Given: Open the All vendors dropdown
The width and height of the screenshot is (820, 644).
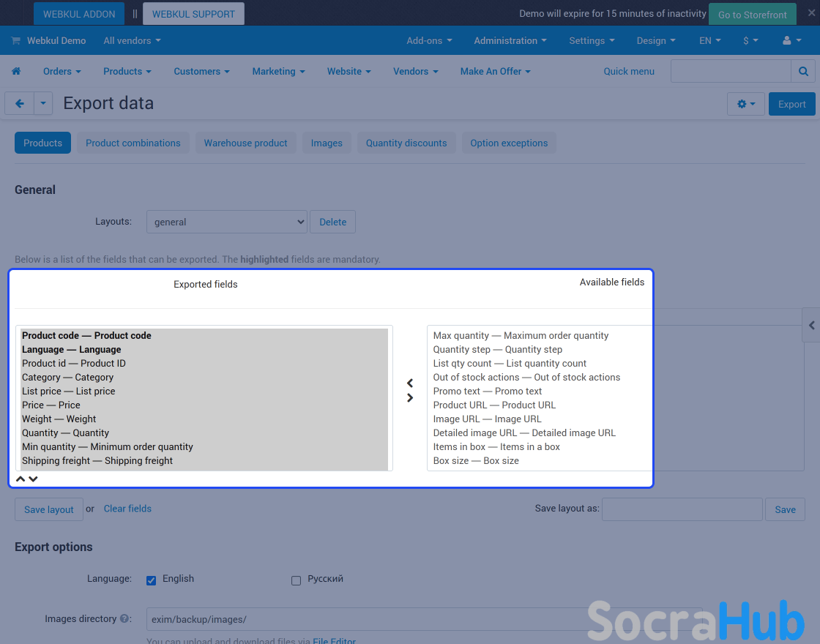Looking at the screenshot, I should coord(132,41).
